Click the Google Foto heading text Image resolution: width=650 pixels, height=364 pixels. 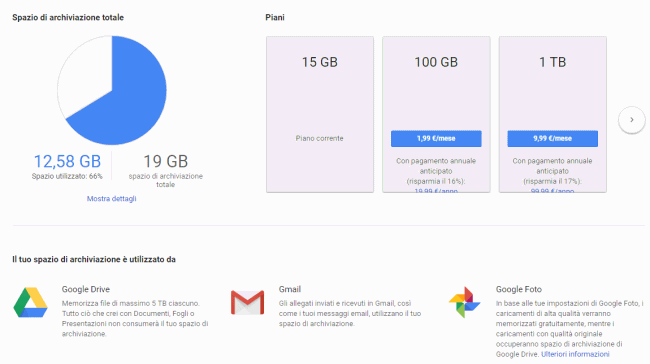[x=519, y=289]
